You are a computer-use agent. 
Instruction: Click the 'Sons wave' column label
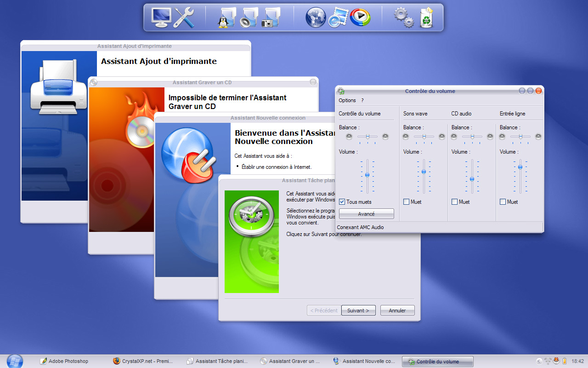pyautogui.click(x=415, y=114)
